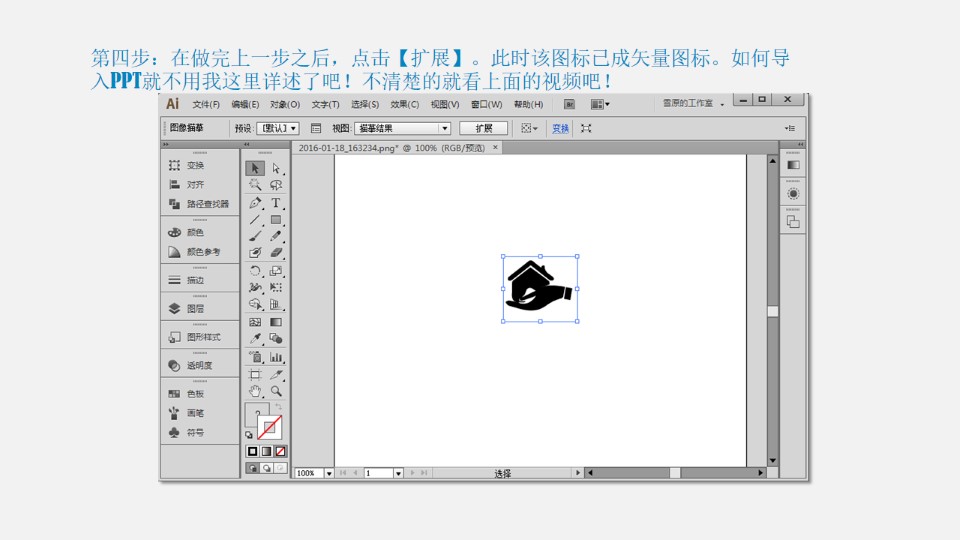Activate the Zoom magnifier tool
960x540 pixels.
click(276, 392)
